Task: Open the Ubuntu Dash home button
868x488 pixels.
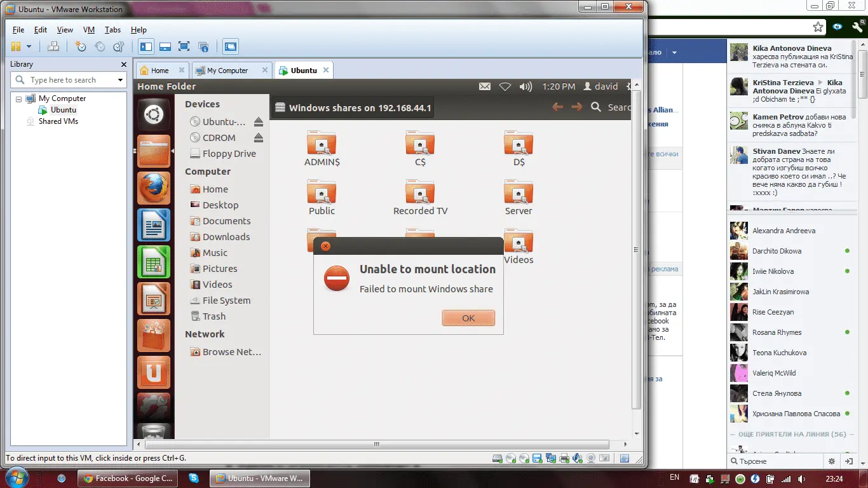Action: pos(154,114)
